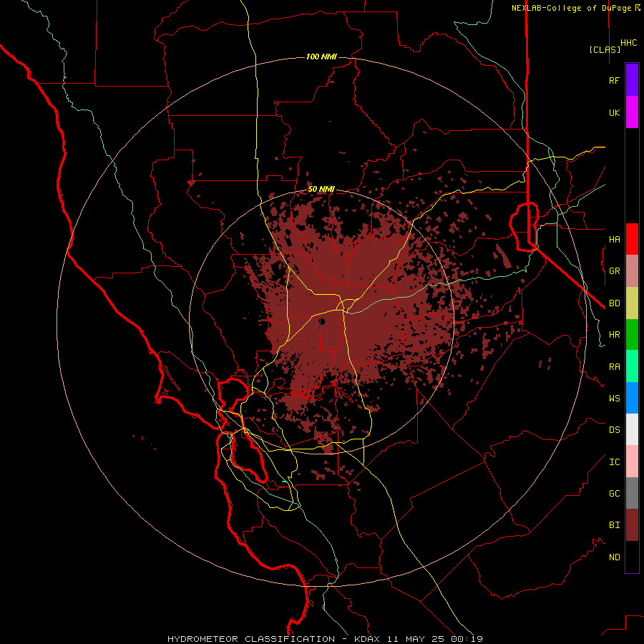
Task: Select the GR pink legend swatch
Action: [632, 271]
